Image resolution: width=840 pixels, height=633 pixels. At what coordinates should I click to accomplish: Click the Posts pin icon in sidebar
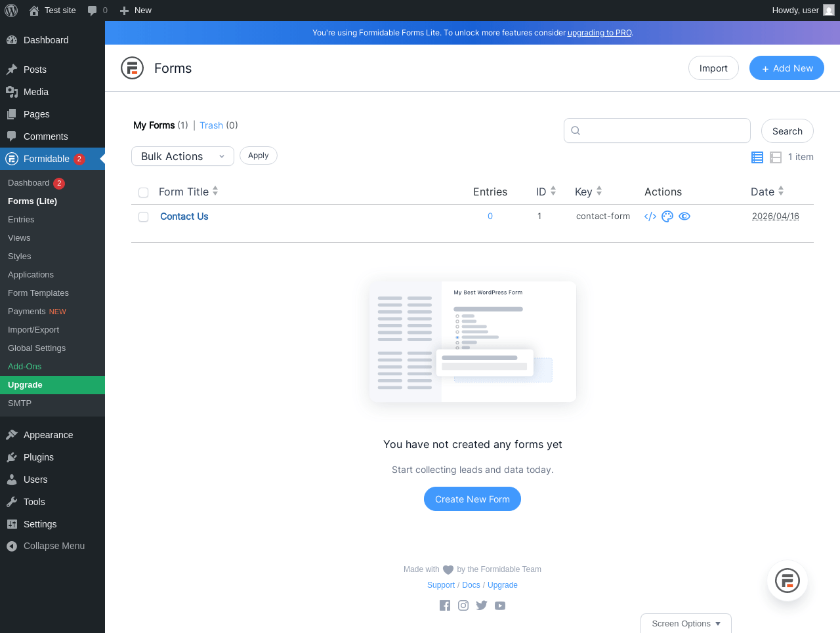(12, 70)
